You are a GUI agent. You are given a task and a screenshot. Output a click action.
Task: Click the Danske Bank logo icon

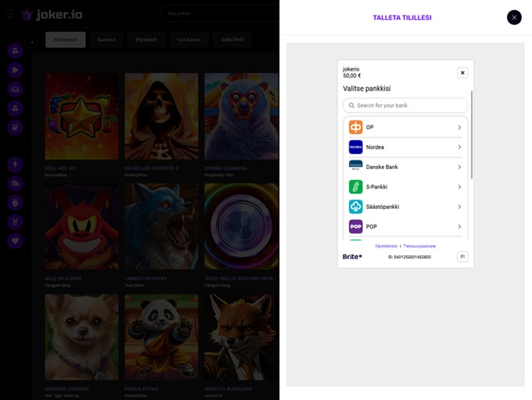(356, 167)
